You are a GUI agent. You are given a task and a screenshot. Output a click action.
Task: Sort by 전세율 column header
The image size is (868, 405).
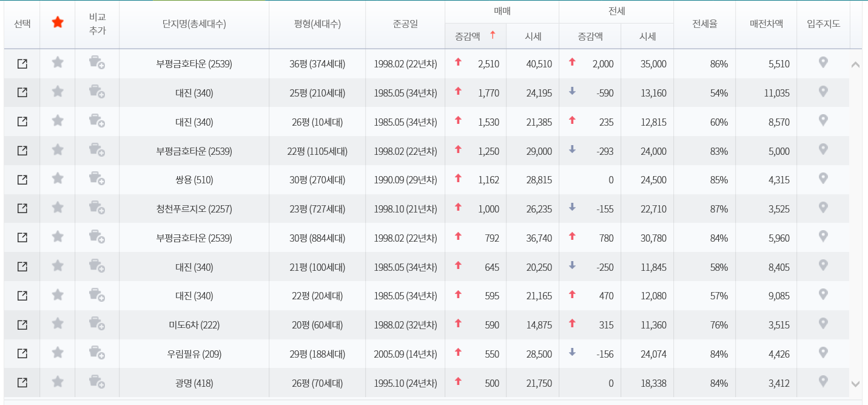point(705,24)
